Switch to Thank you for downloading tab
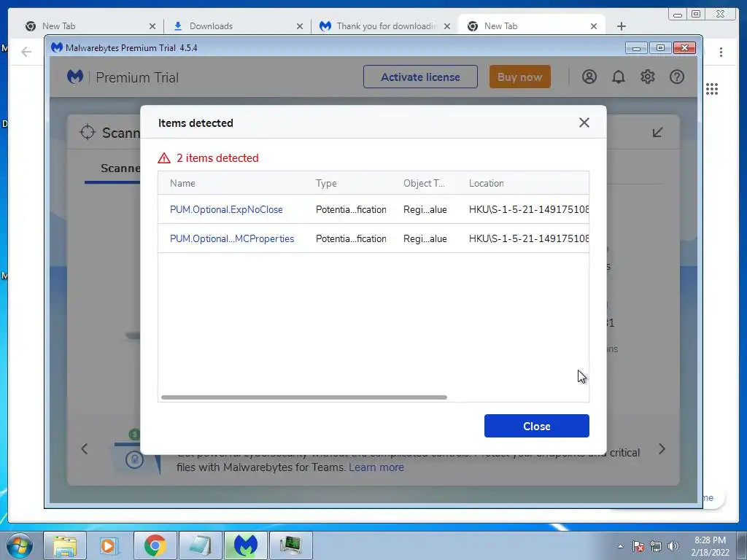Viewport: 747px width, 560px height. coord(385,26)
